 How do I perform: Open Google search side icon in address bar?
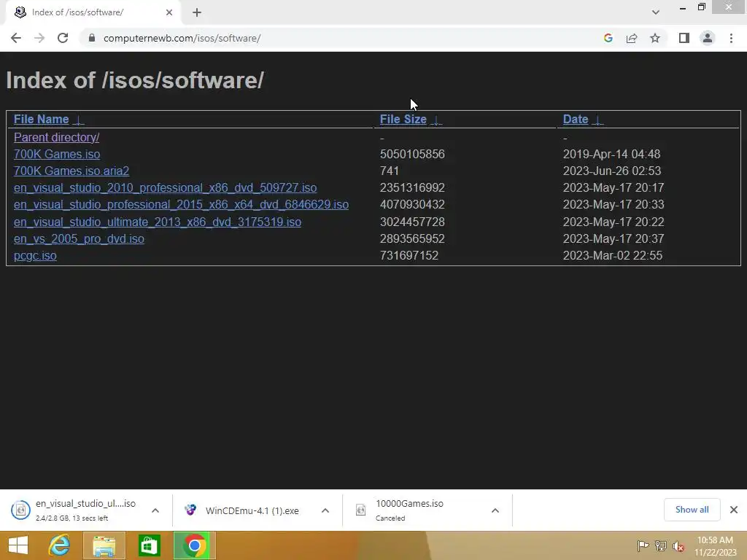click(x=608, y=38)
